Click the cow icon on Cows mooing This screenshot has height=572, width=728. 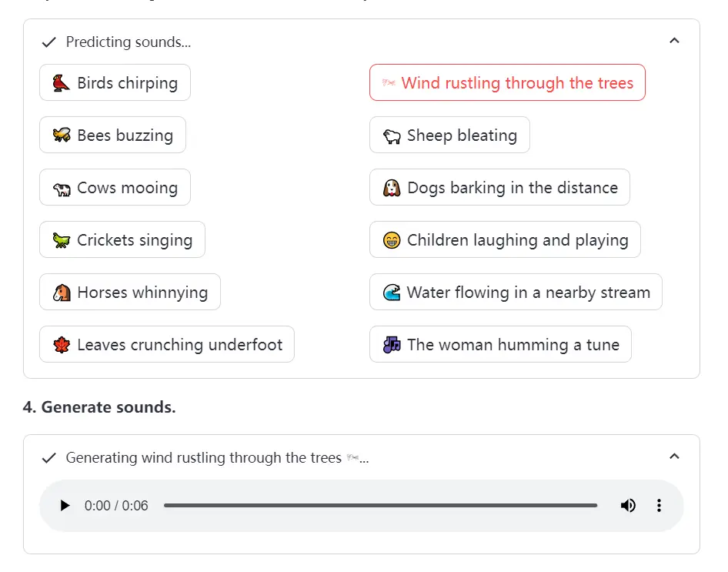point(63,187)
